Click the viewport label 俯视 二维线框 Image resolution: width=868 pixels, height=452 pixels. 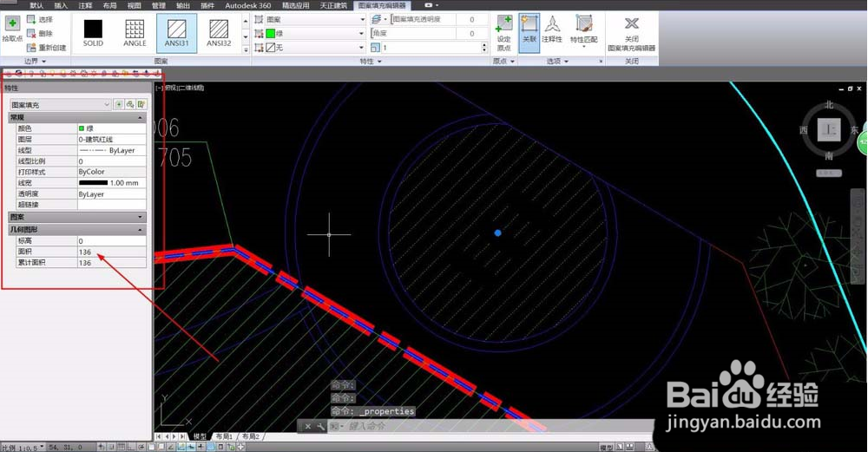point(181,88)
